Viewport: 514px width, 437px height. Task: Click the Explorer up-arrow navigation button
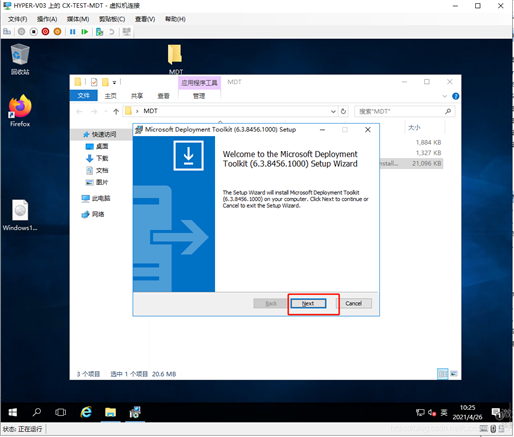point(116,111)
